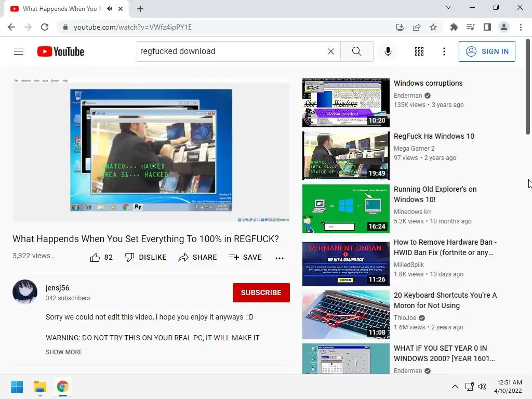Install app icon in address bar
Screen dimensions: 532x399
400,27
